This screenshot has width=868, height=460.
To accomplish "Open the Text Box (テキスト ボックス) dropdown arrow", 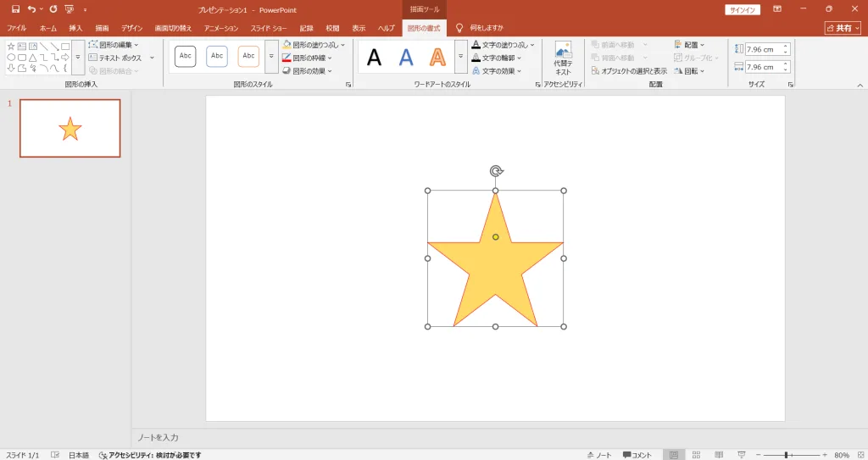I will pos(152,58).
